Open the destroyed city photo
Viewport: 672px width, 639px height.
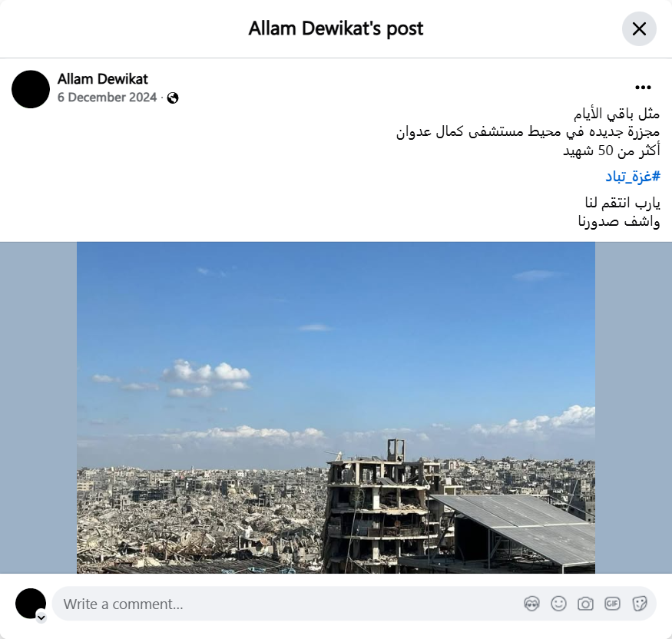(x=336, y=408)
